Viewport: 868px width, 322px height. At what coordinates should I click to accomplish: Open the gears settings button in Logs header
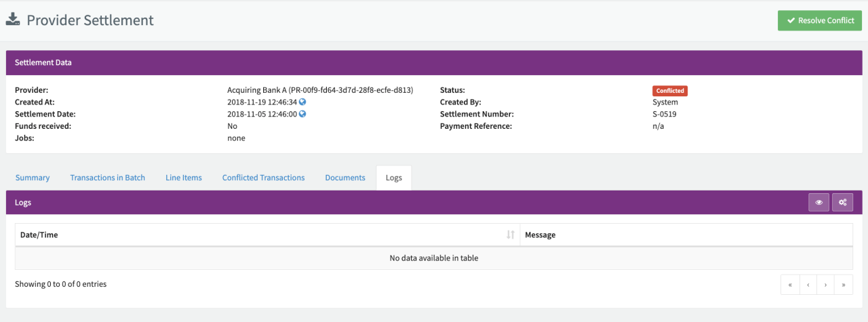click(842, 202)
